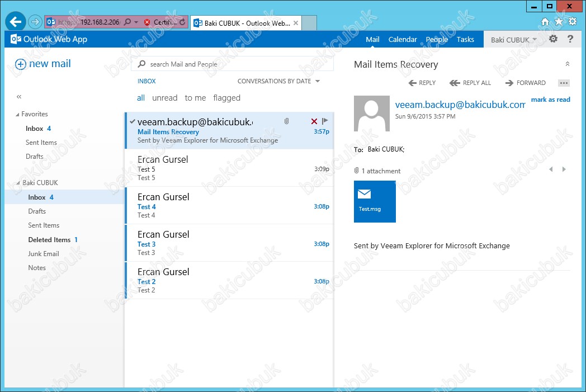Filter the inbox by flagged
This screenshot has height=392, width=586.
pyautogui.click(x=227, y=98)
